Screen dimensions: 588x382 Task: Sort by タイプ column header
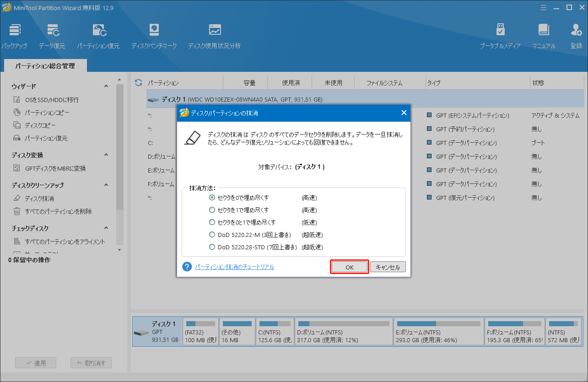coord(434,83)
